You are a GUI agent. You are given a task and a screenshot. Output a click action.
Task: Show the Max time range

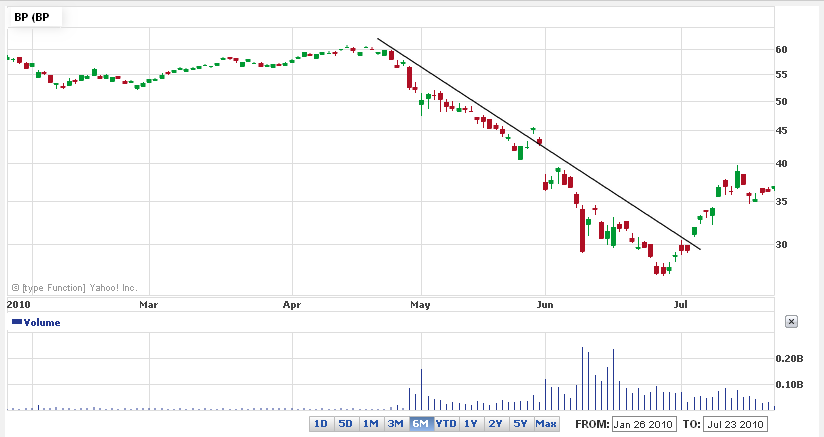click(x=546, y=423)
